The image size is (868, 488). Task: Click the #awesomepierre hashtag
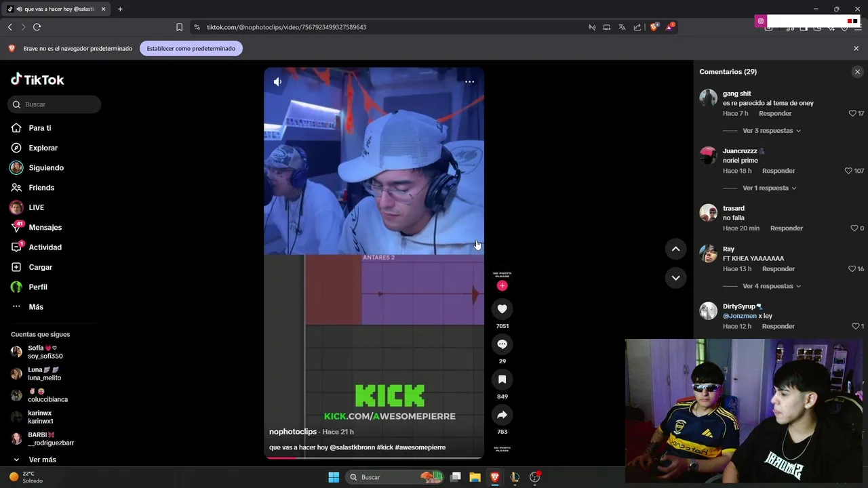420,447
